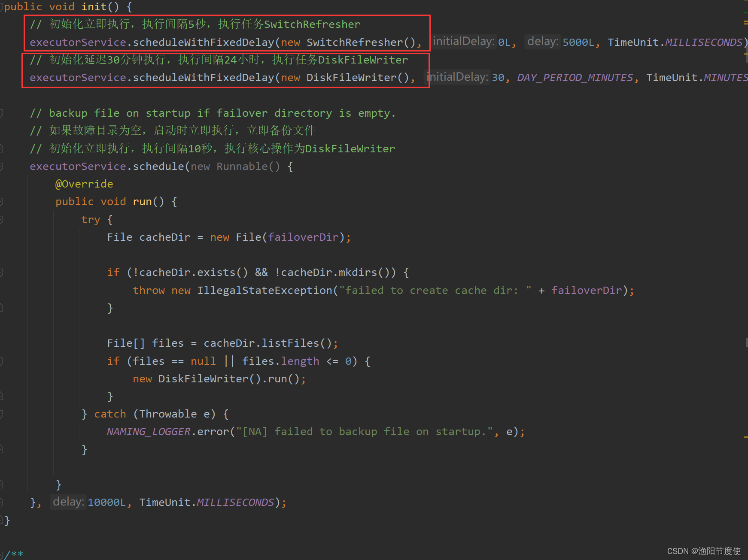Click MILLISECONDS on the SwitchRefresher line
748x560 pixels.
click(x=704, y=42)
